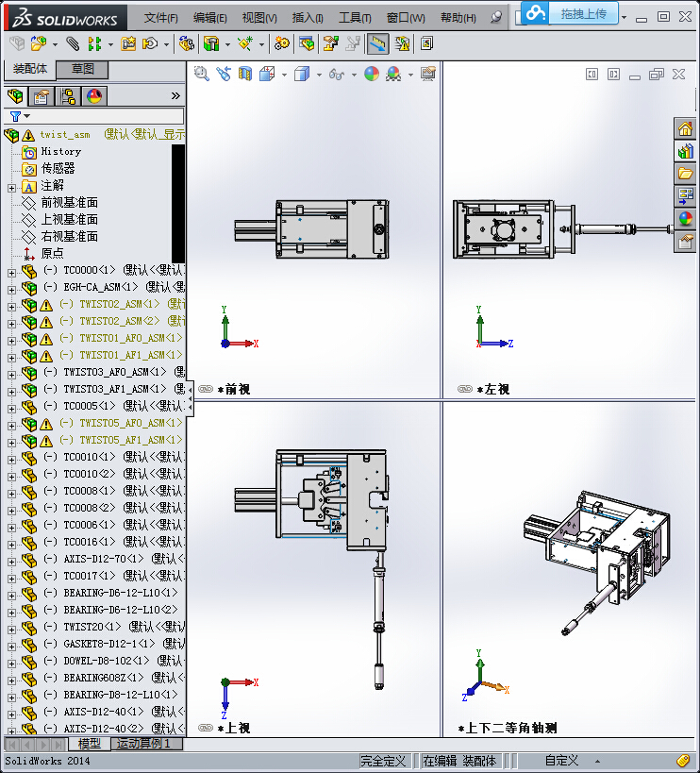Click the Bill of Materials icon
The width and height of the screenshot is (700, 773).
tap(307, 43)
